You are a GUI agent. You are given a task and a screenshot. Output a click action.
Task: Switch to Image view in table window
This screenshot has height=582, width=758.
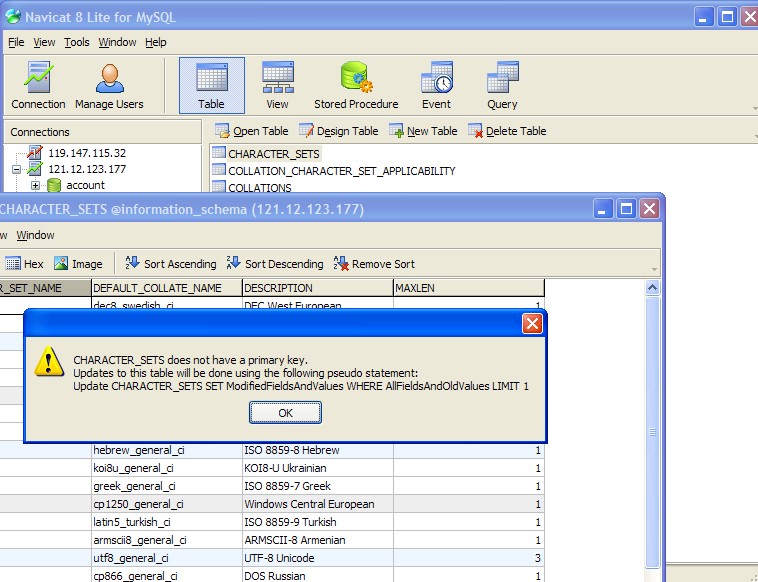78,264
